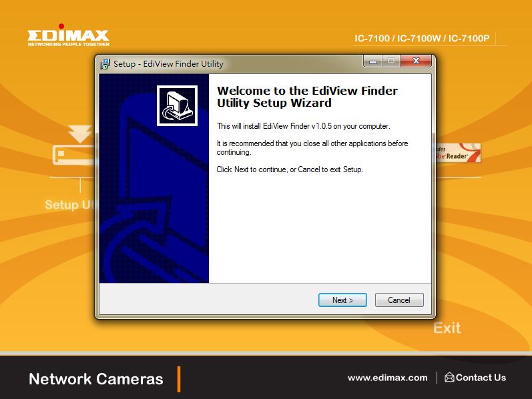Cancel the EdiView Finder installation

pyautogui.click(x=399, y=300)
